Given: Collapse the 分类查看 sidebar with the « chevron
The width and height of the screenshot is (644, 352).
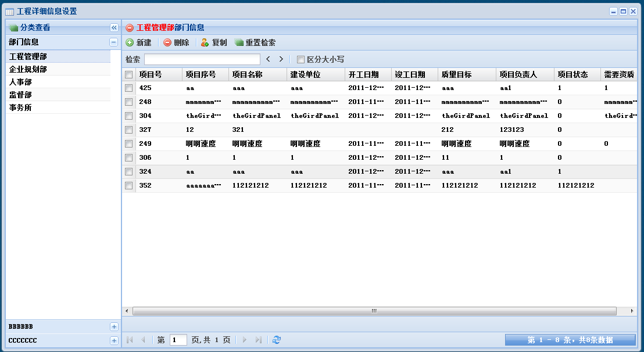Looking at the screenshot, I should click(115, 27).
